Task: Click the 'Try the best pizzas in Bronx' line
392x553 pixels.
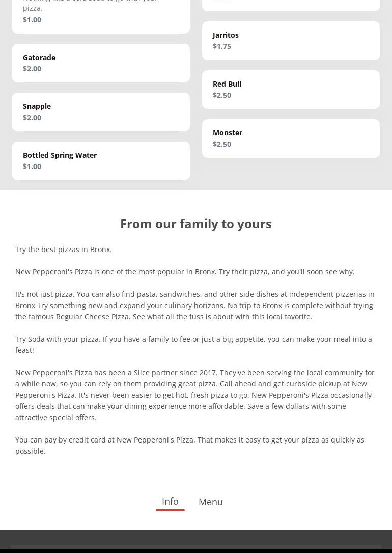Action: tap(64, 250)
